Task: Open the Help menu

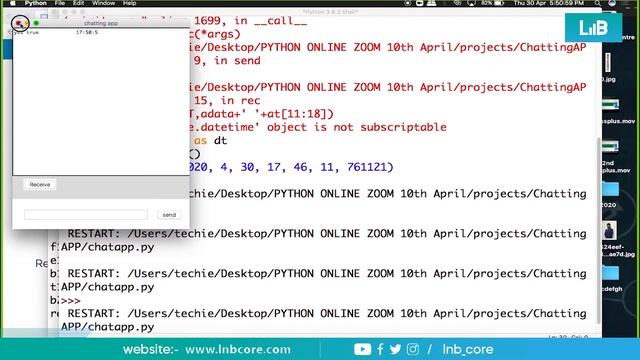Action: (x=129, y=3)
